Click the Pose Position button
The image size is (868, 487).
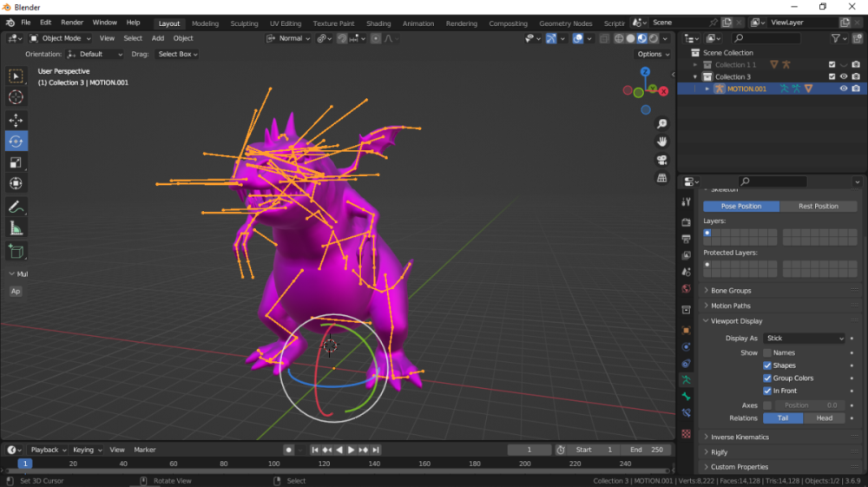point(741,206)
